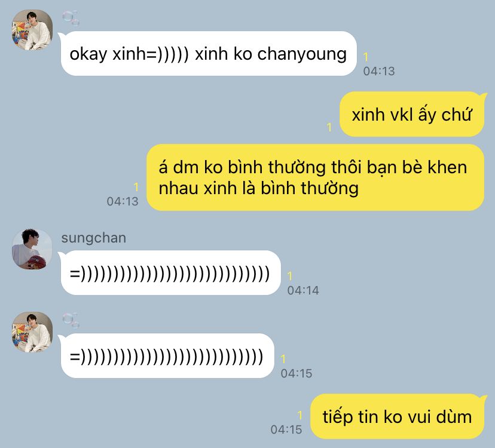The height and width of the screenshot is (448, 495).
Task: Select the "okay xinh=))))) xinh ko chanyoung" message
Action: coord(209,53)
